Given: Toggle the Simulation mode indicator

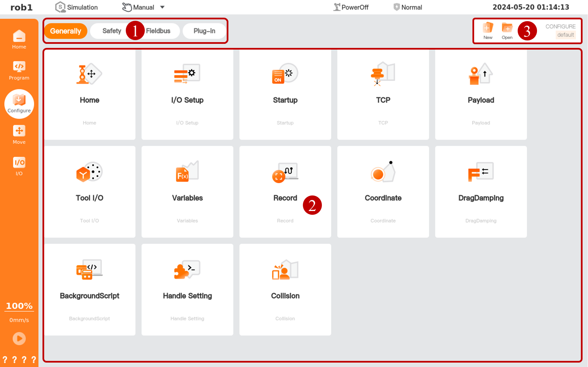Looking at the screenshot, I should (76, 7).
